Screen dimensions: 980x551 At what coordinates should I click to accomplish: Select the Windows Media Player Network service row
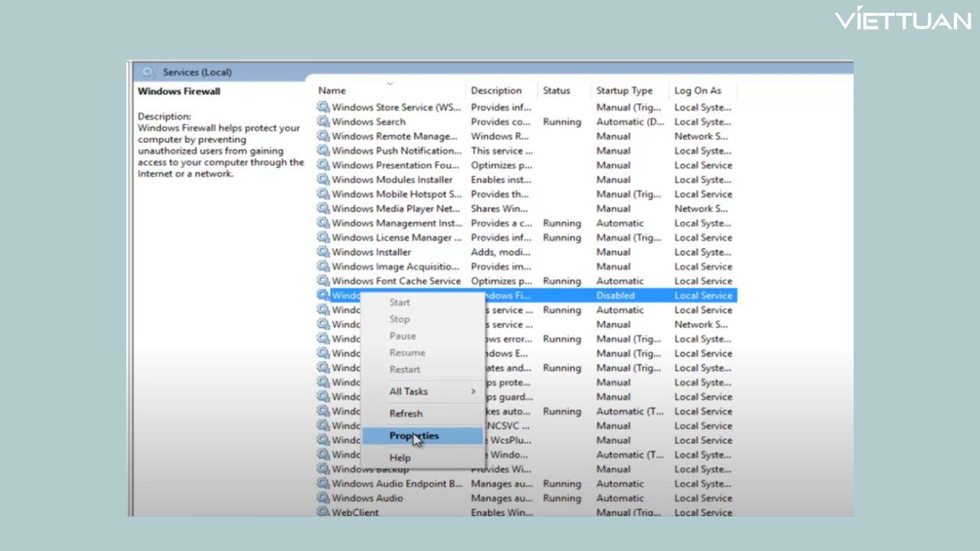396,209
